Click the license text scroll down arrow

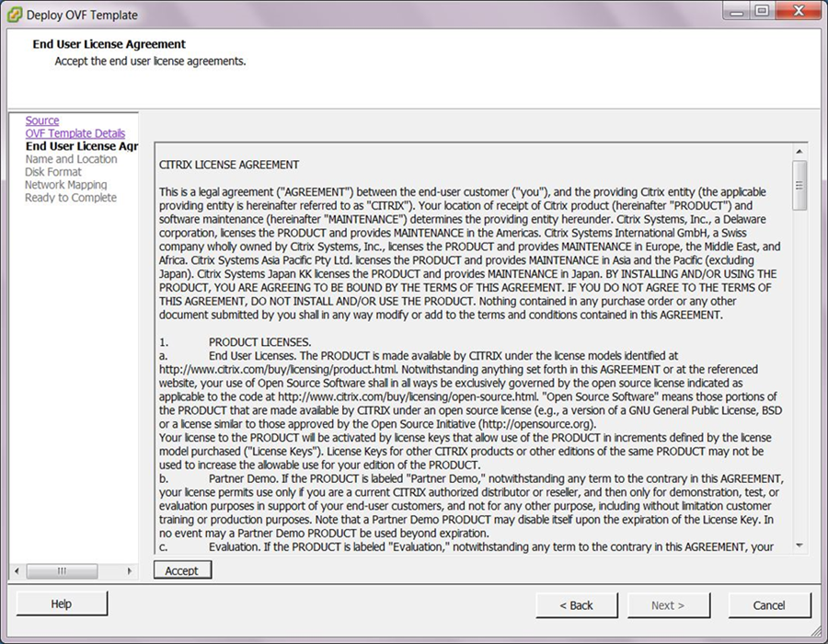point(799,546)
